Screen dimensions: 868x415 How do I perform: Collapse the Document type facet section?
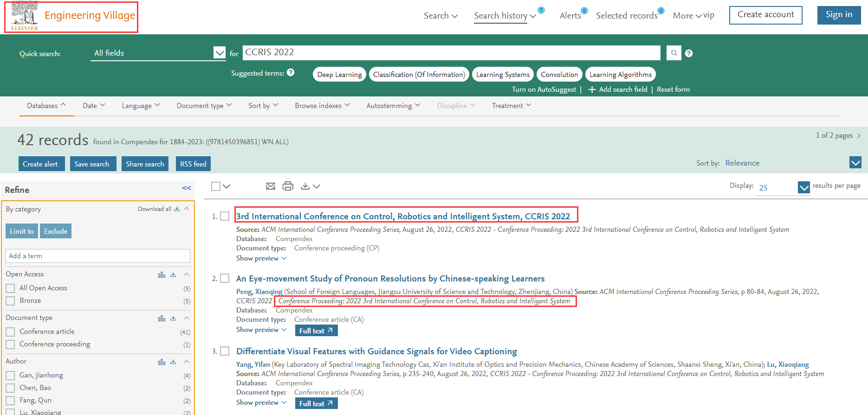click(x=187, y=318)
